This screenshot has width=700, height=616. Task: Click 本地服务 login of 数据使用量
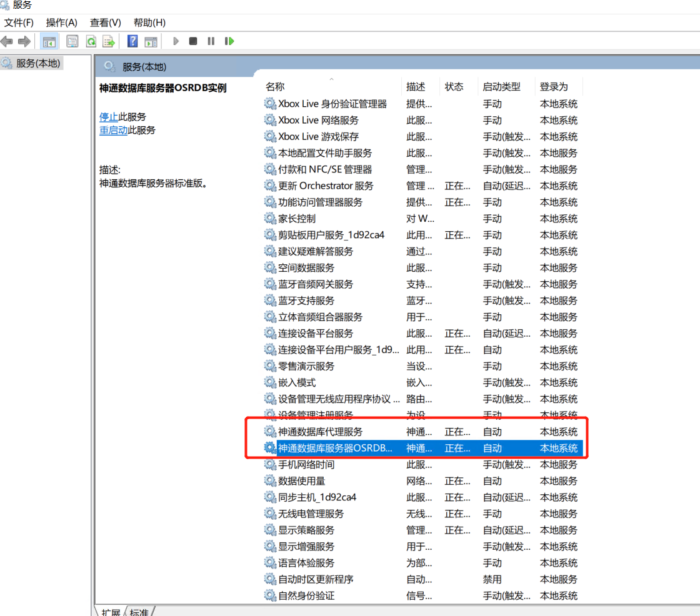tap(559, 481)
